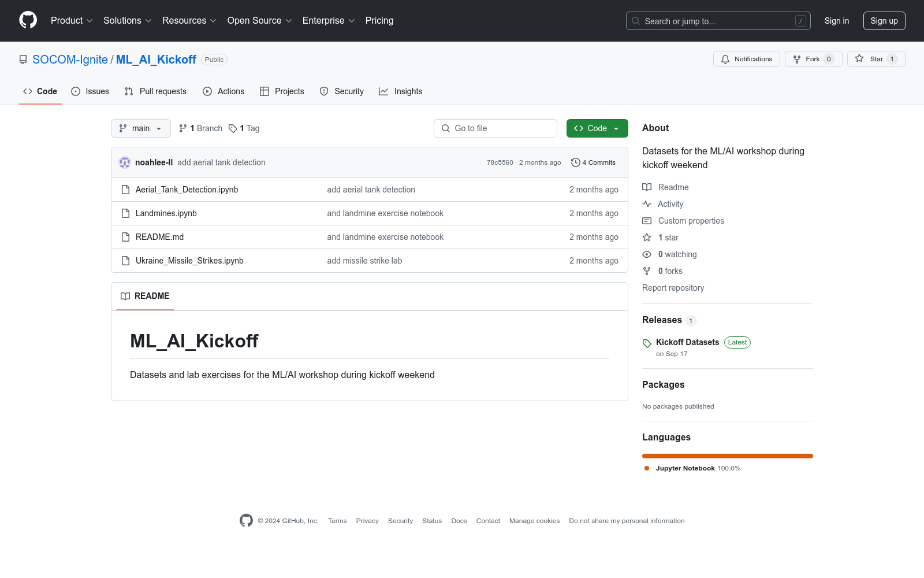The width and height of the screenshot is (924, 578).
Task: Switch to the Insights tab
Action: tap(401, 91)
